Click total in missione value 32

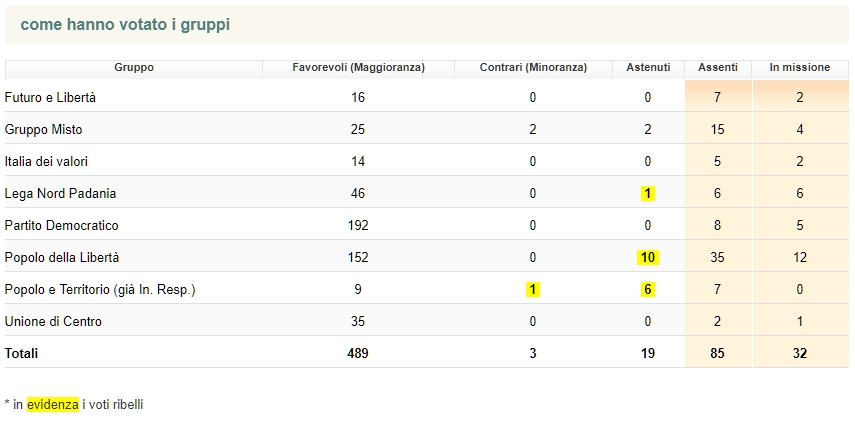pyautogui.click(x=800, y=353)
